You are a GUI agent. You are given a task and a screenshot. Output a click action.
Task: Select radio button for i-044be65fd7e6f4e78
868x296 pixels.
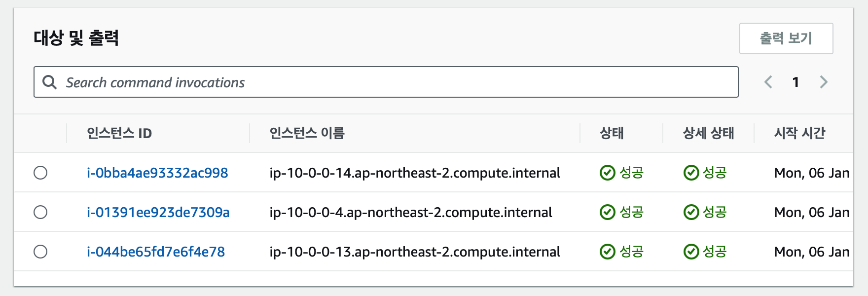(40, 252)
